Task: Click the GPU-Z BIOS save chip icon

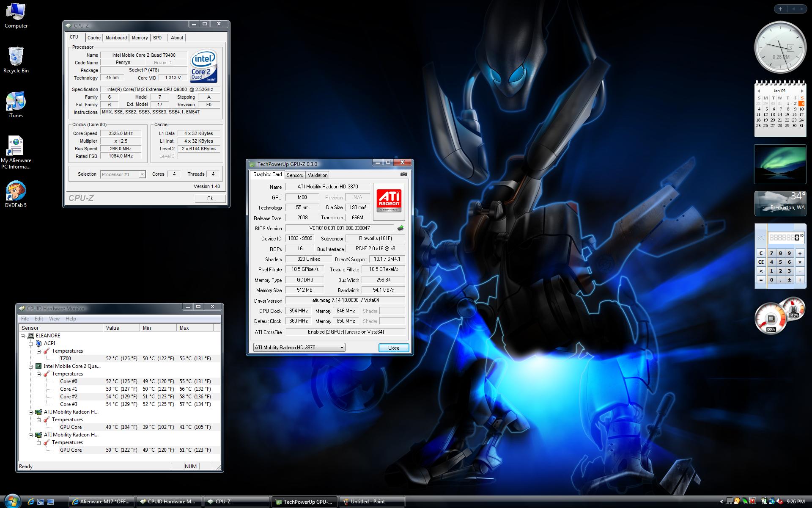Action: coord(400,228)
